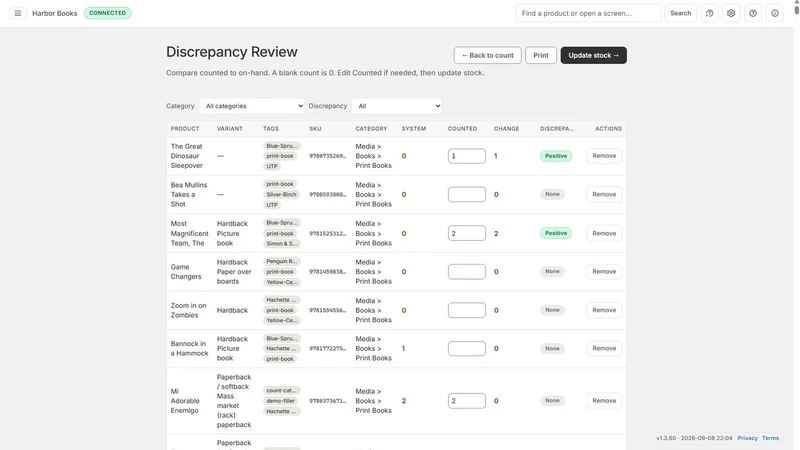
Task: Click the SYSTEM column header
Action: [x=414, y=129]
